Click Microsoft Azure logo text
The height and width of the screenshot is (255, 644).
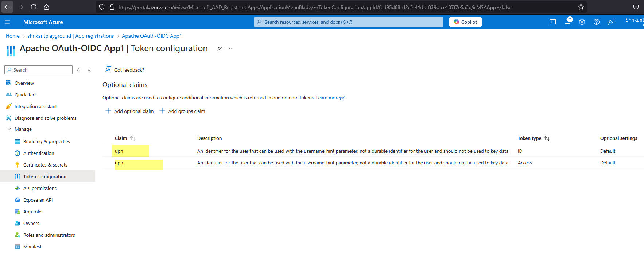[43, 22]
